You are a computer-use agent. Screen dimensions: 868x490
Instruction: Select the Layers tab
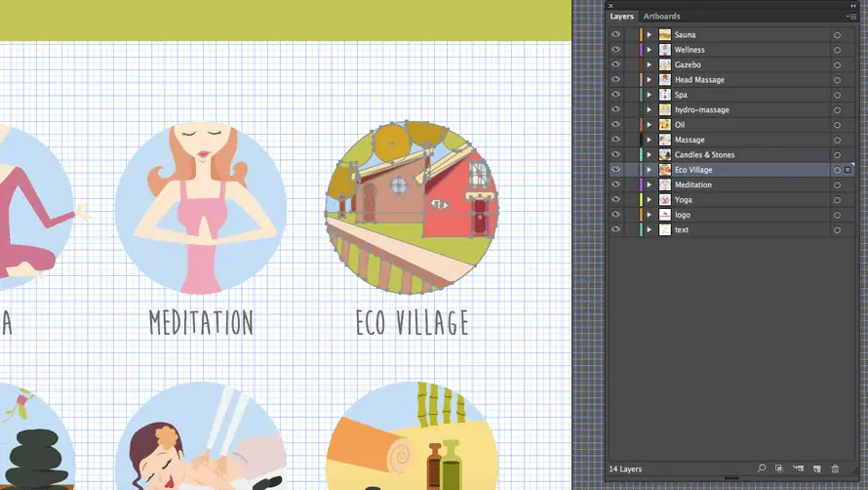coord(621,16)
